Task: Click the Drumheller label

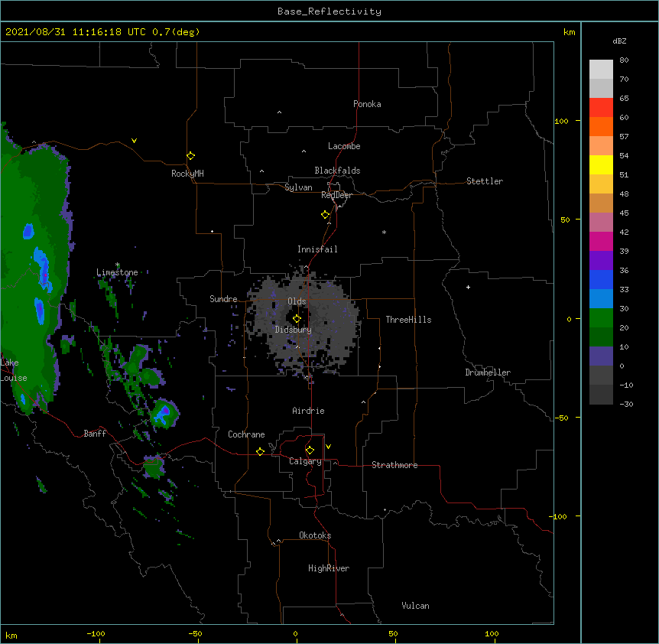Action: click(x=488, y=372)
